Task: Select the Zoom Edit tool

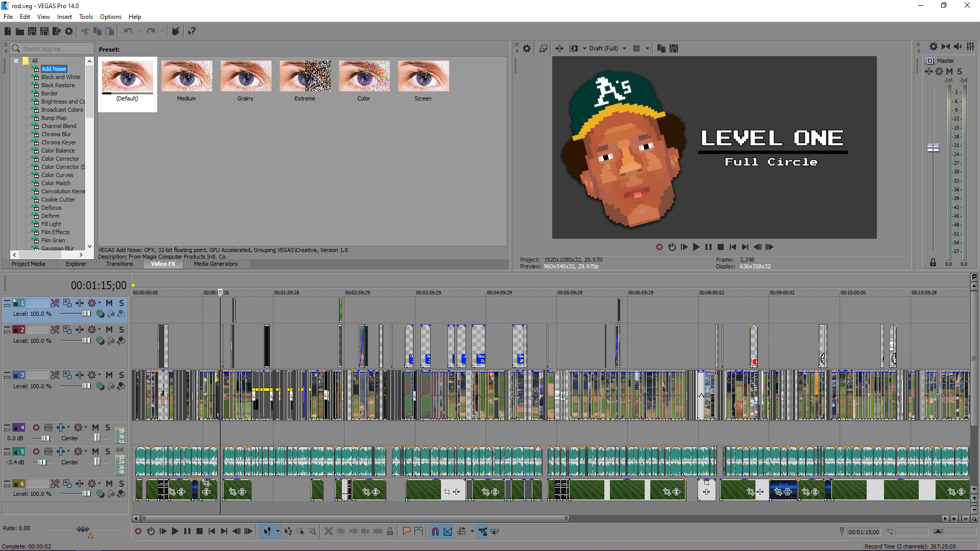Action: (312, 532)
